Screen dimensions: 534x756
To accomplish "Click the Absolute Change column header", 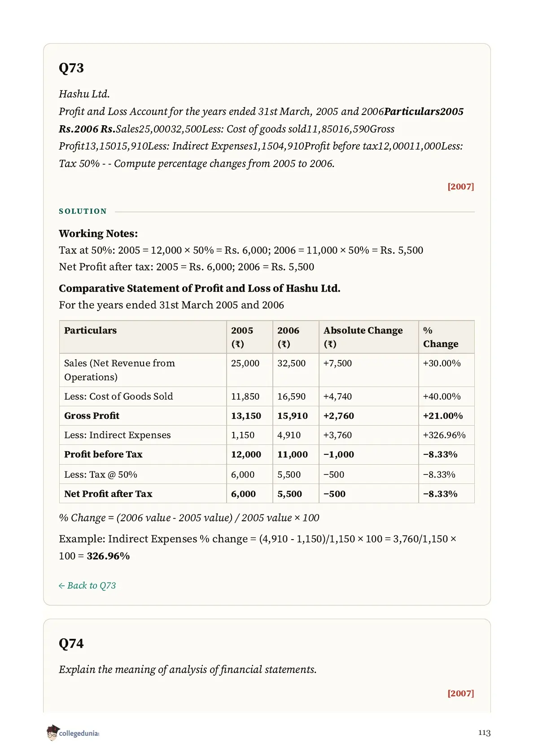I will (x=363, y=337).
